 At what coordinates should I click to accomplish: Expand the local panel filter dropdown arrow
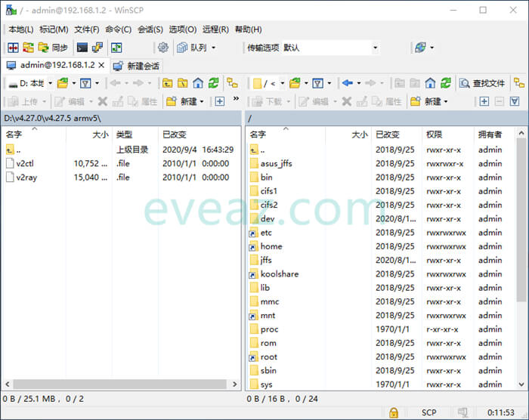97,83
